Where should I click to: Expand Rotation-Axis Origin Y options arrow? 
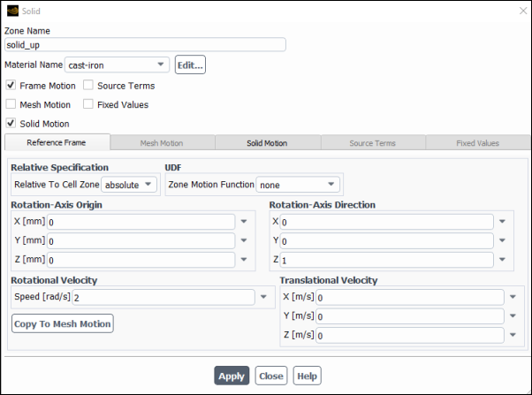pos(244,240)
